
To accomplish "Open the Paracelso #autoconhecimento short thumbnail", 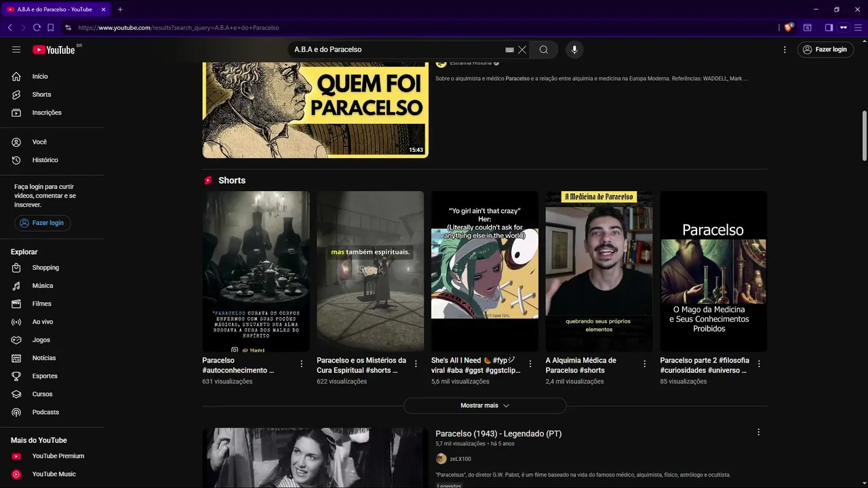I will click(256, 271).
